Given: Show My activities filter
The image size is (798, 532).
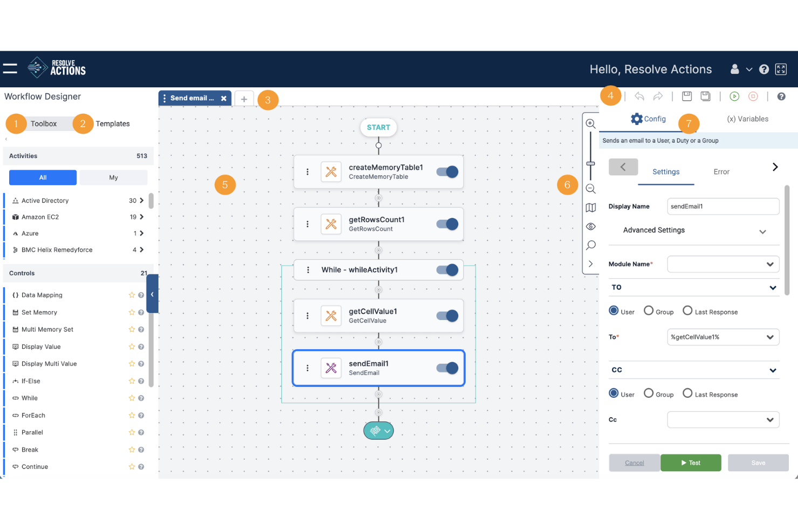Looking at the screenshot, I should point(113,177).
